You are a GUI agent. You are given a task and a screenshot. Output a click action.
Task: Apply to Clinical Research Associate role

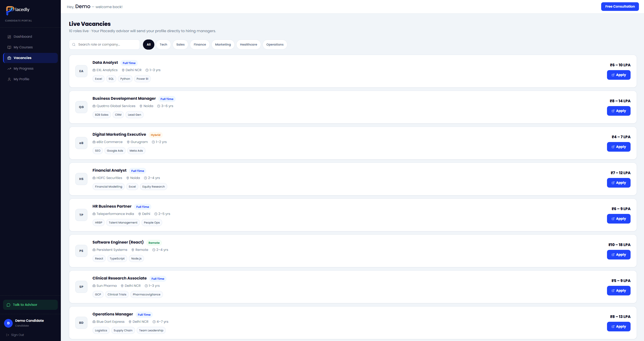point(619,291)
